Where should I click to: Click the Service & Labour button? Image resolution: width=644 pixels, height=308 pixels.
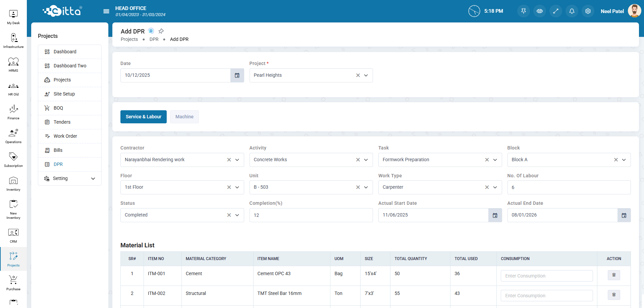tap(144, 117)
